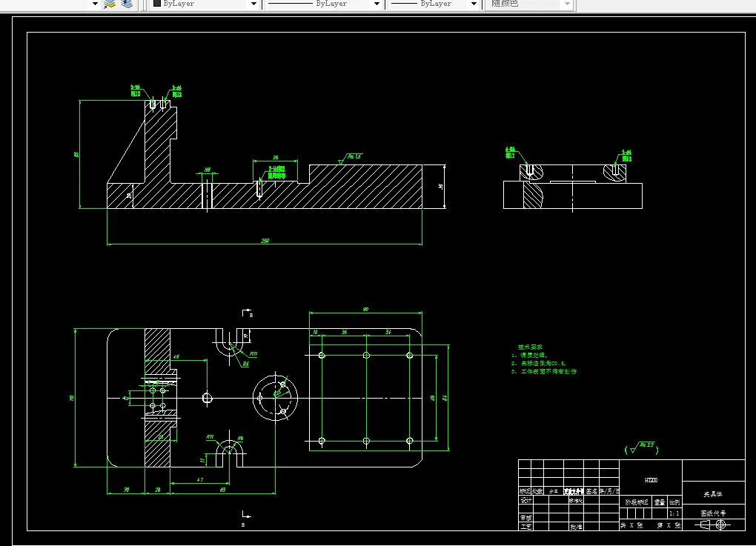Click the 年/月/日 header cell
This screenshot has height=546, width=756.
tap(609, 491)
